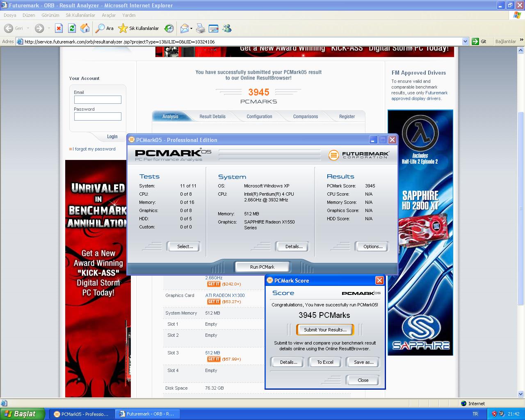525x420 pixels.
Task: Click the address bar URL field
Action: pos(242,41)
